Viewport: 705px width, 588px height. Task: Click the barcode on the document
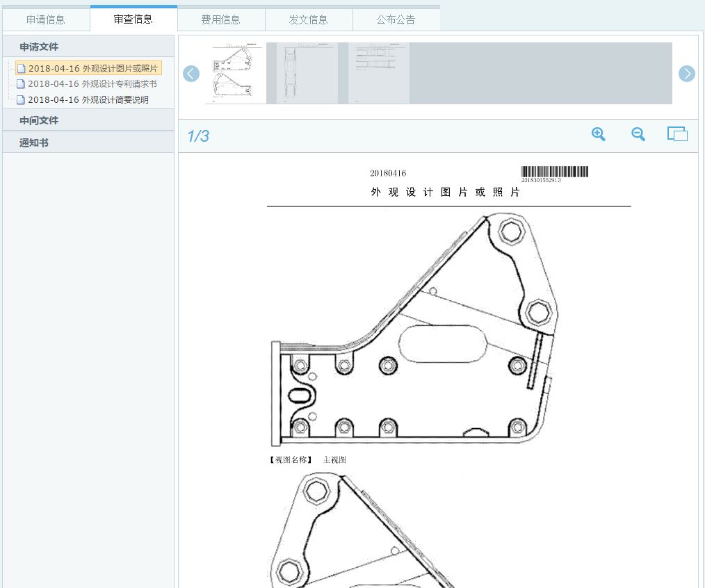pos(554,172)
